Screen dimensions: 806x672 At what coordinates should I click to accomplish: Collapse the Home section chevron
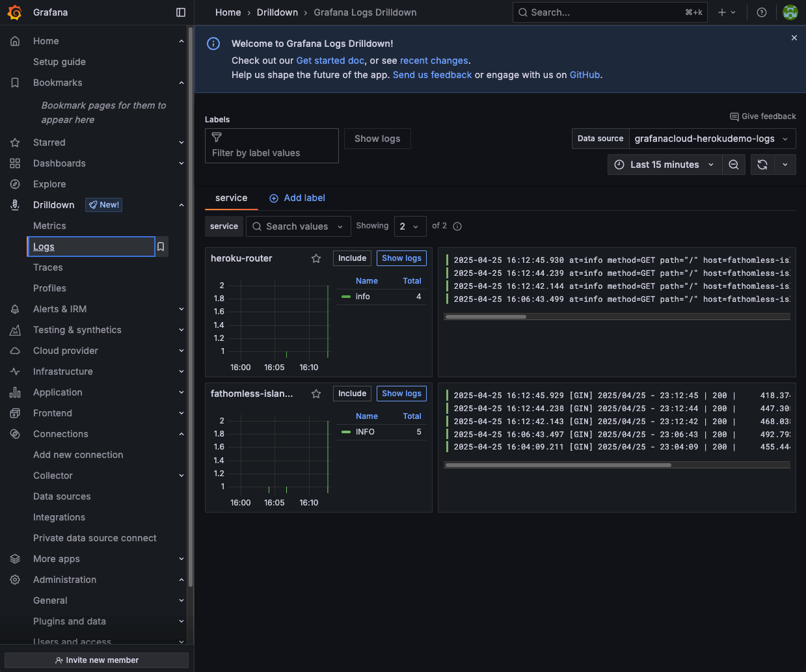point(181,41)
